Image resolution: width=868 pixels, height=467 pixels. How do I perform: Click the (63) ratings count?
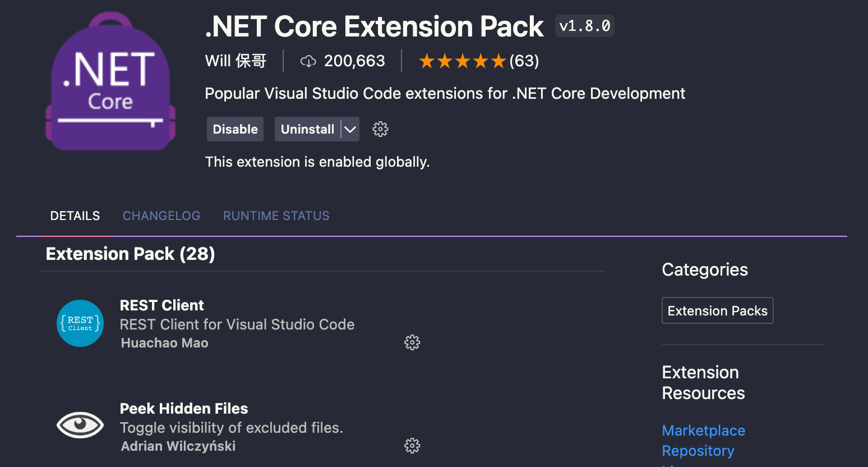[x=525, y=61]
